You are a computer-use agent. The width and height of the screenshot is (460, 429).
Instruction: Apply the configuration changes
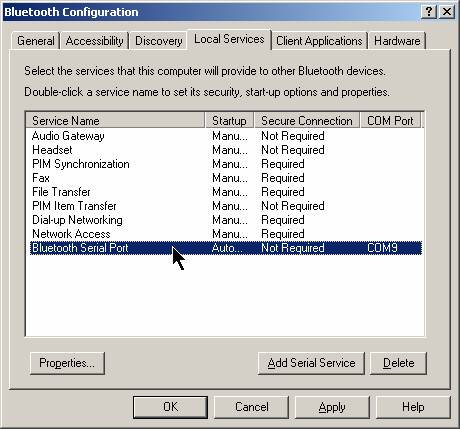tap(332, 407)
